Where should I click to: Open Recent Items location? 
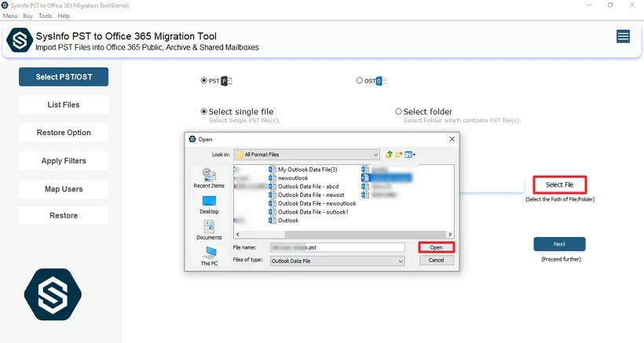[x=209, y=178]
